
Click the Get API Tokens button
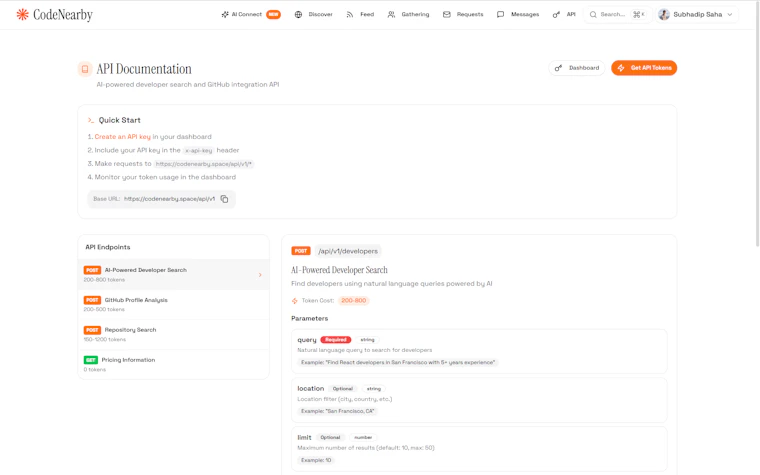(x=644, y=68)
